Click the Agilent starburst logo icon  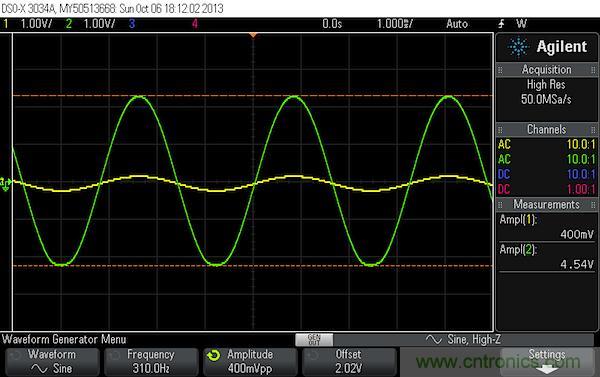(x=518, y=47)
